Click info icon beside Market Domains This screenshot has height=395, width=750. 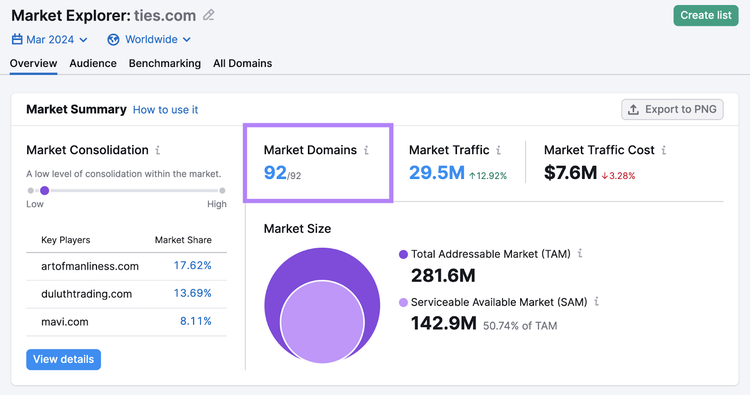366,150
